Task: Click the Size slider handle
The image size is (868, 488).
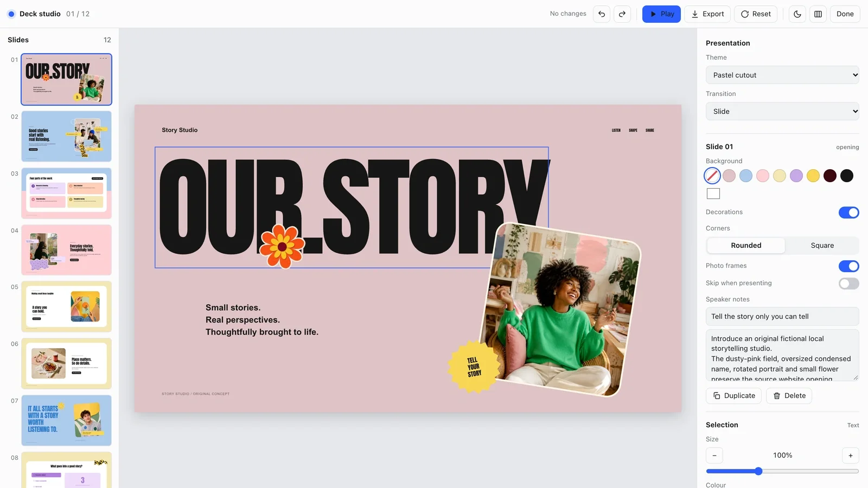Action: (x=758, y=471)
